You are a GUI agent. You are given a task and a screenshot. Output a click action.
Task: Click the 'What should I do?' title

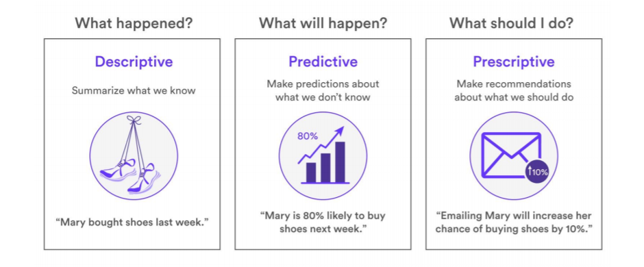(x=511, y=23)
